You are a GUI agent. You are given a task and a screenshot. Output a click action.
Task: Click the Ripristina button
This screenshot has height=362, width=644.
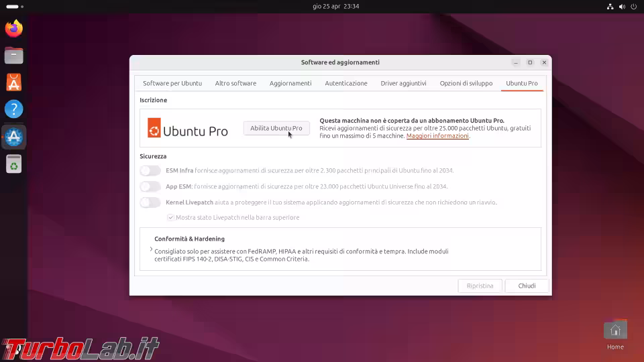pyautogui.click(x=480, y=286)
